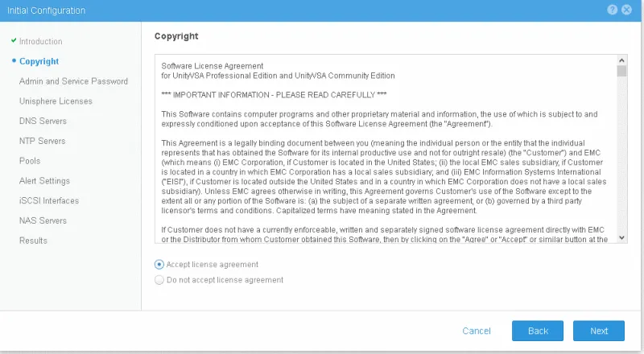Click the Next button
This screenshot has width=644, height=354.
tap(599, 331)
